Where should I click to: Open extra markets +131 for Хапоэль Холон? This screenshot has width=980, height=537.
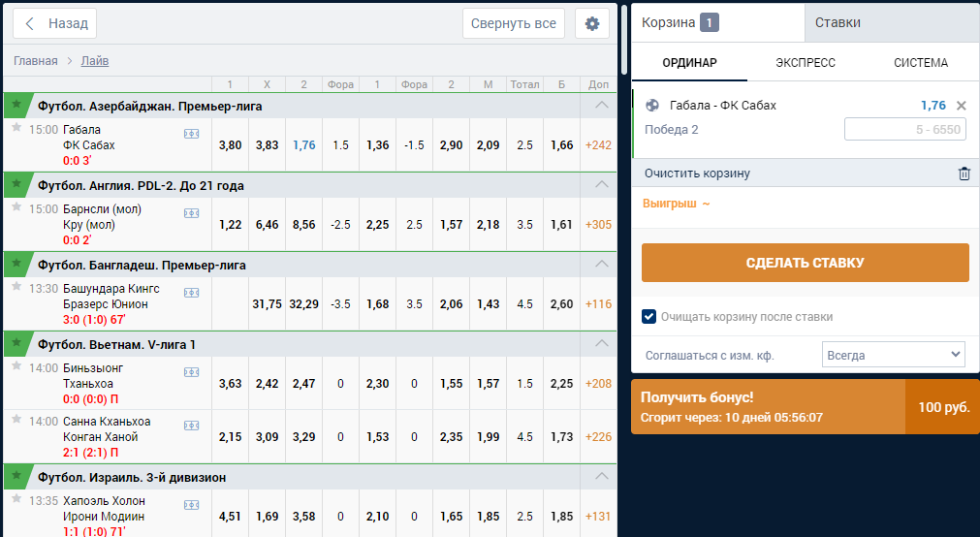point(598,517)
